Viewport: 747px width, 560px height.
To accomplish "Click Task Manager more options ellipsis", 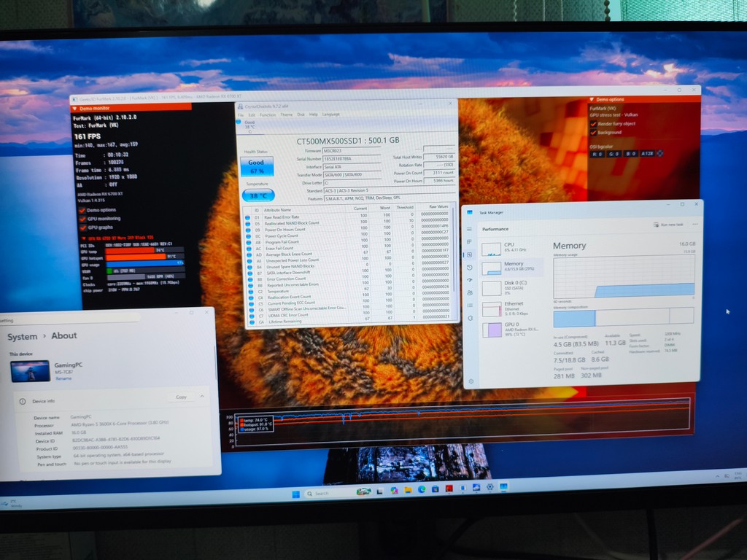I will (695, 225).
